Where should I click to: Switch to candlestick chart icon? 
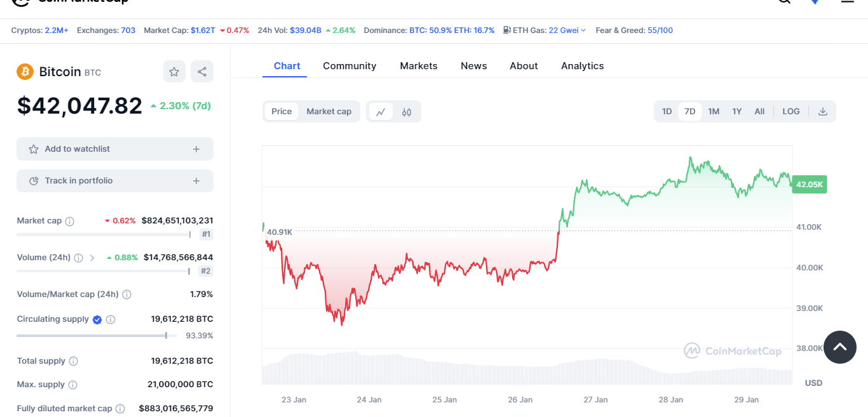pyautogui.click(x=407, y=112)
